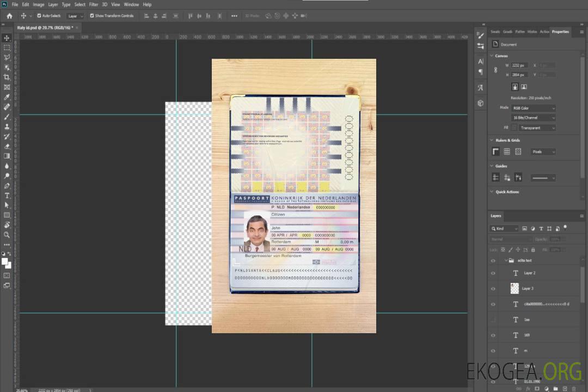588x392 pixels.
Task: Hide the adite text group layer
Action: click(493, 261)
